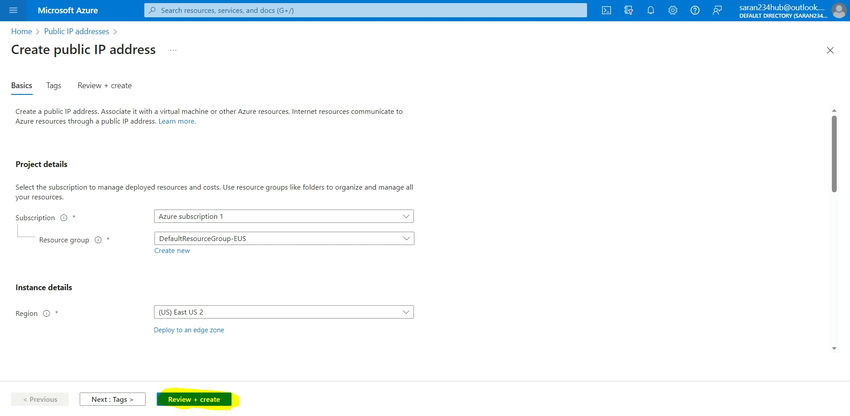Click the account email saran234hub@outlook
This screenshot has height=416, width=850.
(x=781, y=8)
